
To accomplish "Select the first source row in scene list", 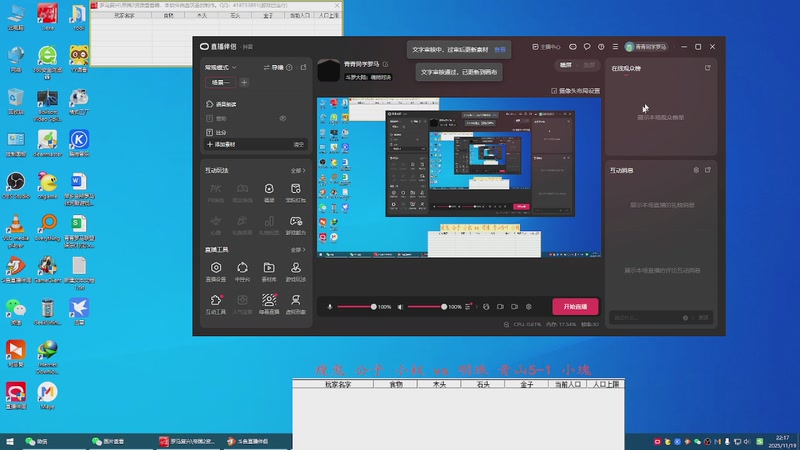I will 256,104.
